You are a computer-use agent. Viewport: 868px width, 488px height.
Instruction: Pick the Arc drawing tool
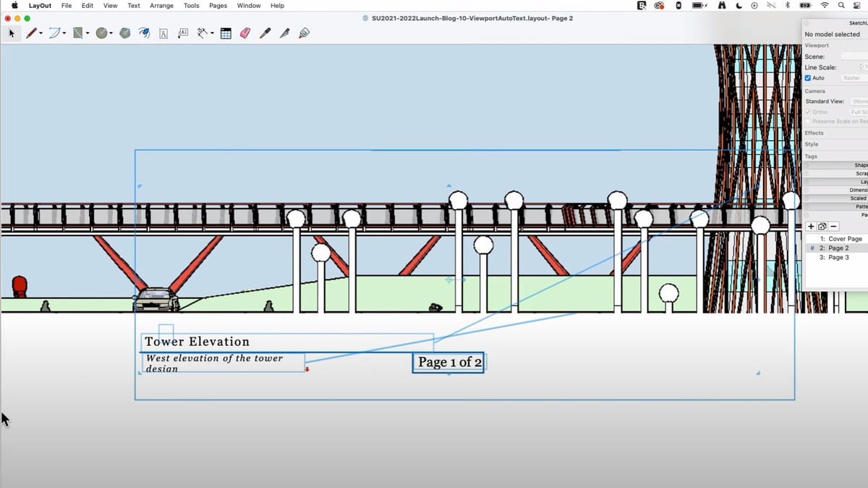coord(54,33)
